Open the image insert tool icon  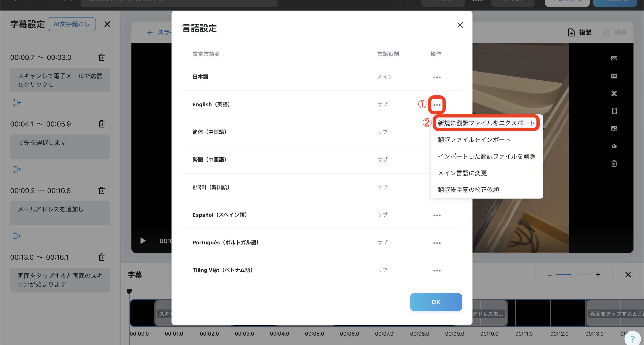(x=614, y=129)
